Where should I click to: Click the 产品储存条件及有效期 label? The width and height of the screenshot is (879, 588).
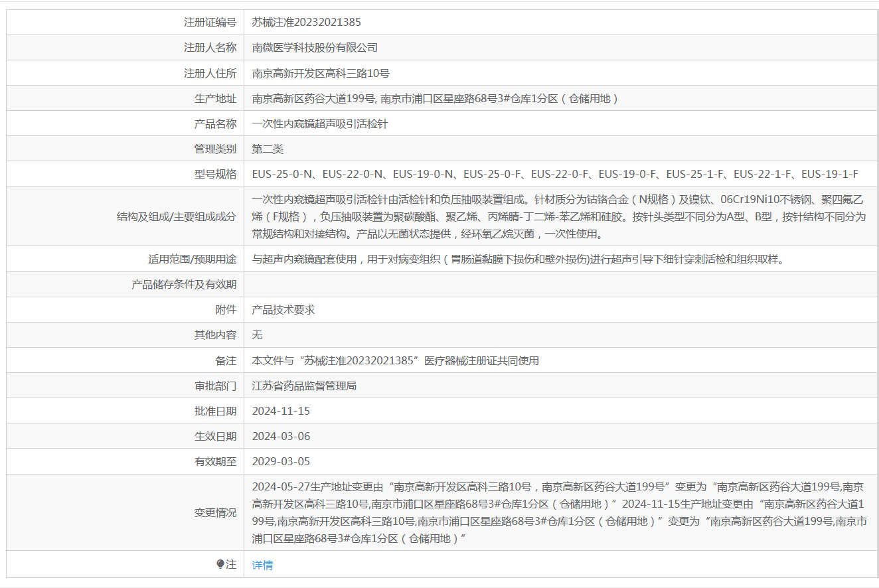(x=184, y=284)
